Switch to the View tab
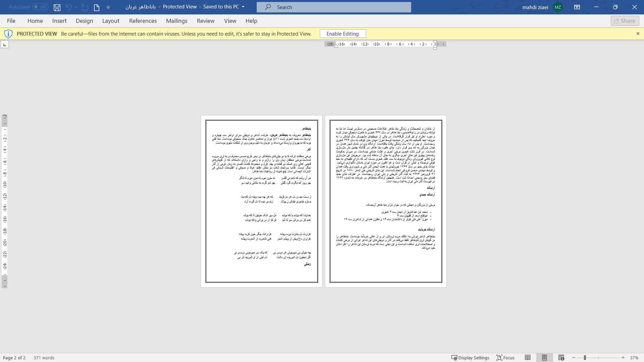 tap(230, 21)
